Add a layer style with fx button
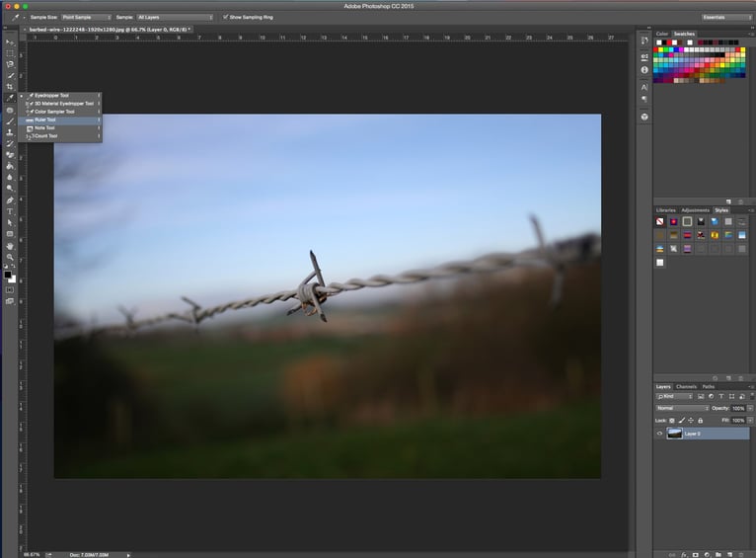This screenshot has width=756, height=558. [684, 555]
